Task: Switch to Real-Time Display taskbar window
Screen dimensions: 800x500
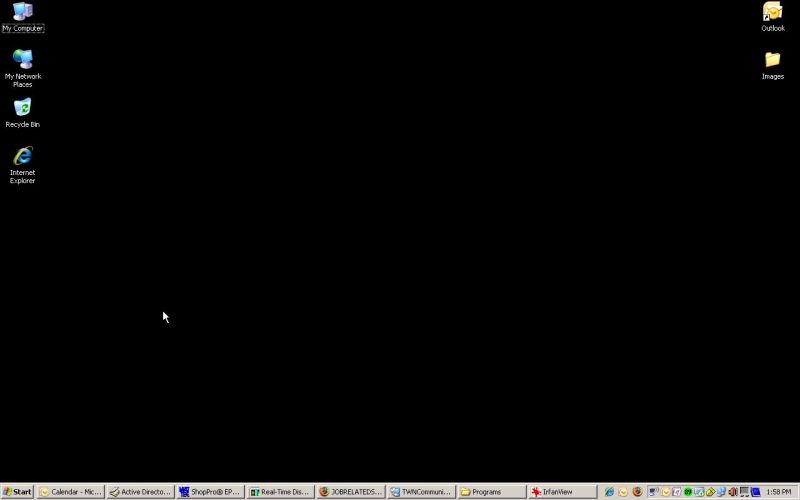Action: [x=280, y=492]
